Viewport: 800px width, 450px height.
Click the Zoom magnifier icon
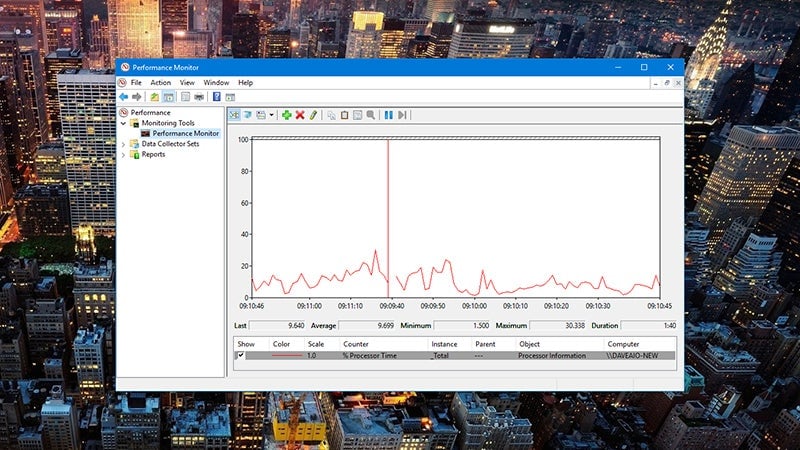click(x=371, y=115)
